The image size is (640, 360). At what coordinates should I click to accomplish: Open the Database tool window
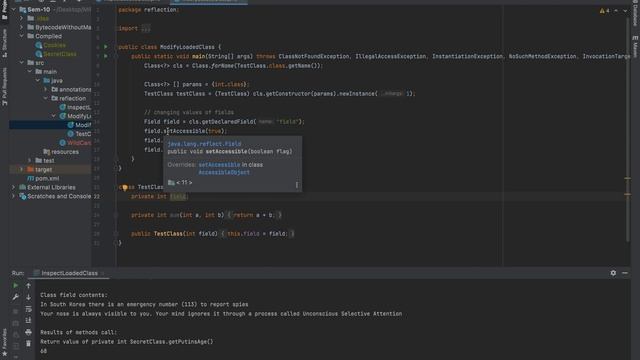[x=635, y=12]
